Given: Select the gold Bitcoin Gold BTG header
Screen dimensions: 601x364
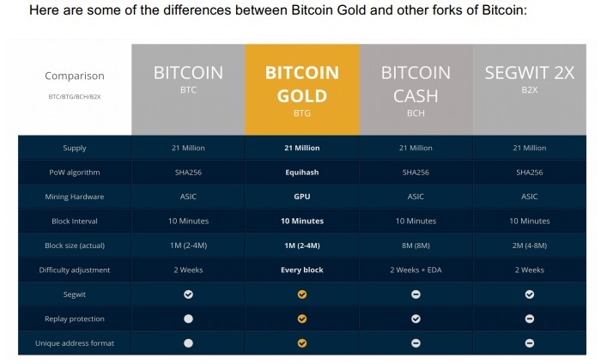Looking at the screenshot, I should click(x=302, y=88).
